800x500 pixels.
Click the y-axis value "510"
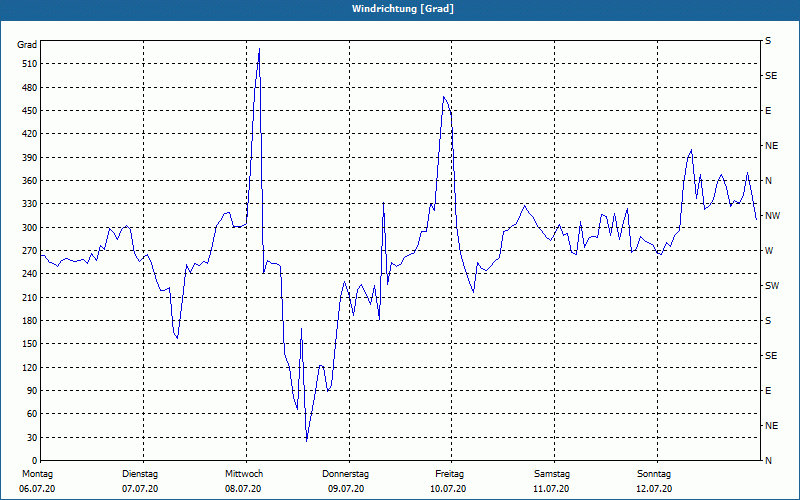[x=28, y=64]
